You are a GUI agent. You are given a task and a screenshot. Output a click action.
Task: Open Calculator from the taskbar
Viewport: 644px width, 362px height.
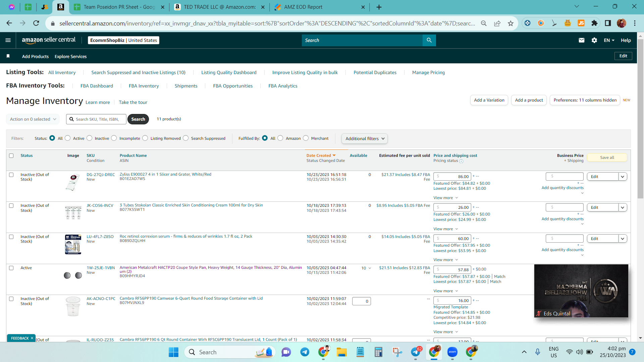[378, 352]
